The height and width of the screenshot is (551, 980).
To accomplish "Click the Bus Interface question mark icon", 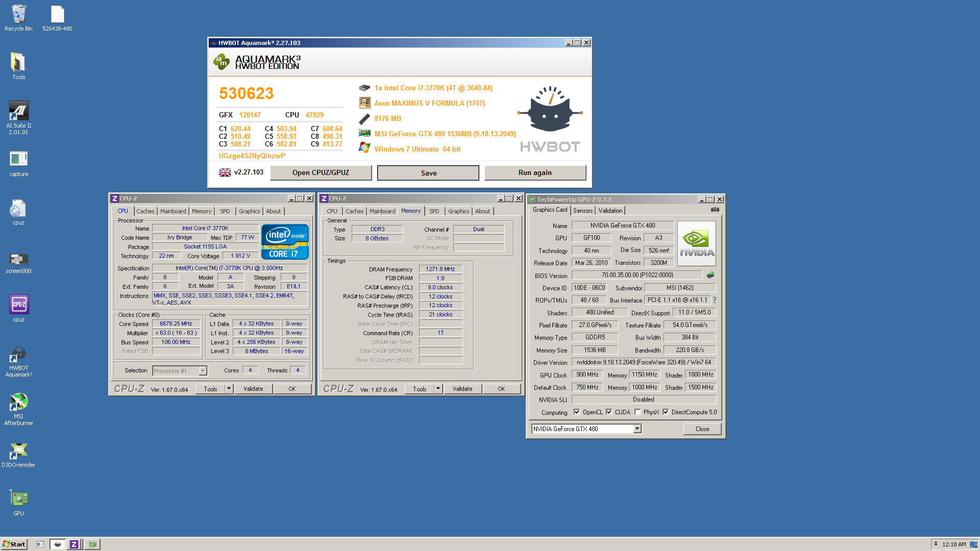I will coord(714,300).
